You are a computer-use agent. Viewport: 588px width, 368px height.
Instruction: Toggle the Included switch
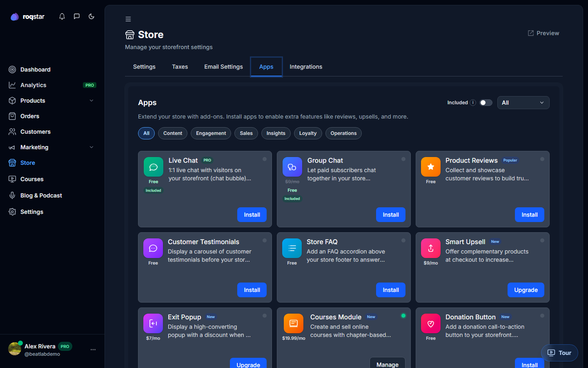[x=486, y=103]
